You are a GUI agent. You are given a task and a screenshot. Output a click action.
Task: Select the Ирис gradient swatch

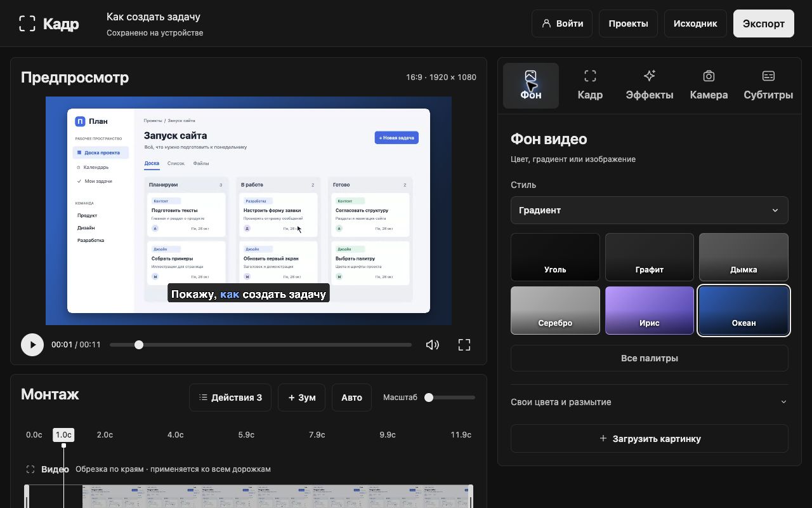(650, 311)
